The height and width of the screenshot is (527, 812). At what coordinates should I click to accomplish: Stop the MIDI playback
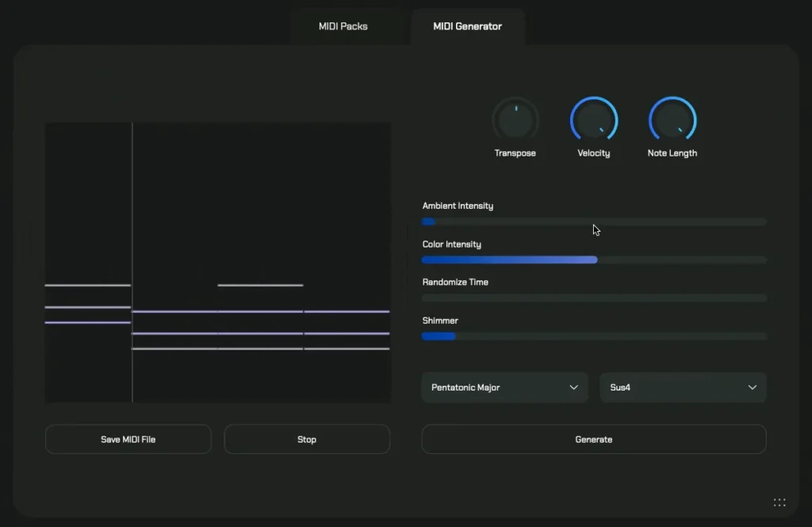point(307,439)
